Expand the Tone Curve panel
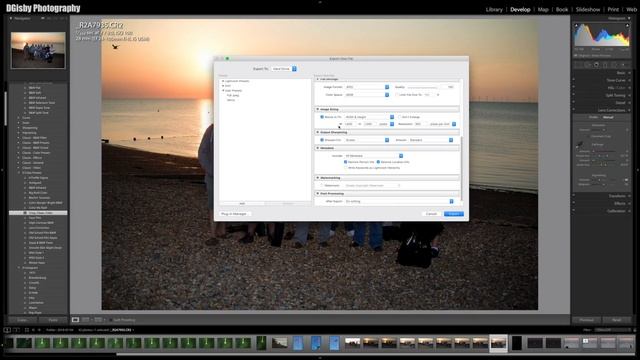This screenshot has width=640, height=360. pyautogui.click(x=616, y=80)
